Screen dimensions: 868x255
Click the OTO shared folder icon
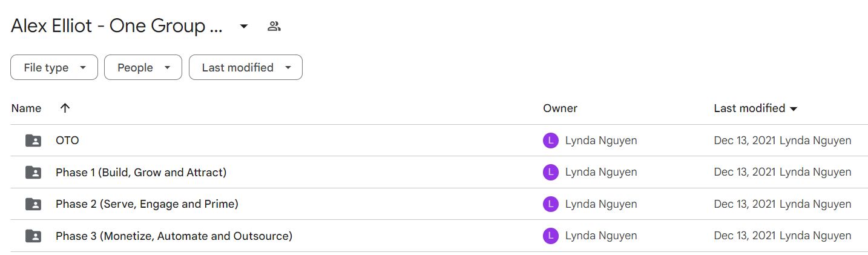[33, 141]
